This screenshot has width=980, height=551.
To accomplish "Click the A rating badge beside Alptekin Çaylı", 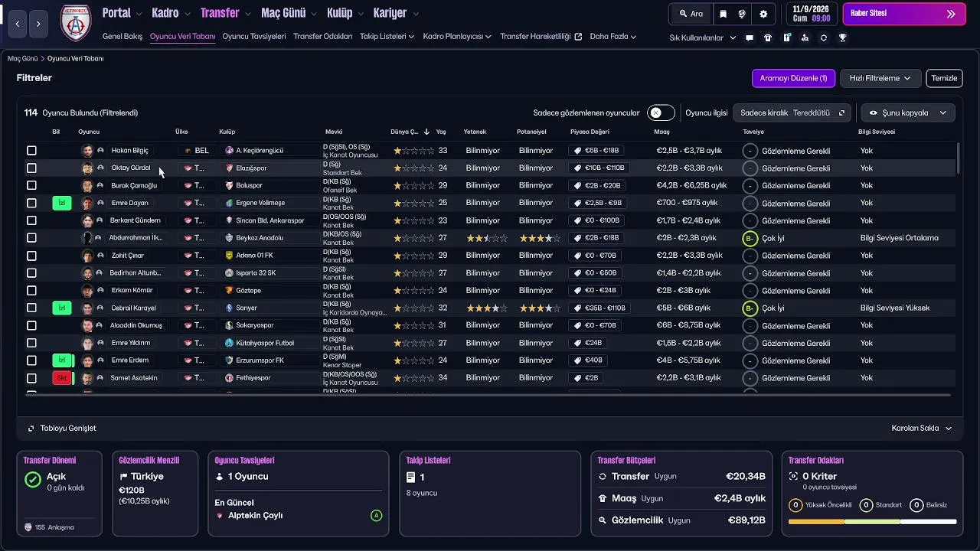I will 376,516.
